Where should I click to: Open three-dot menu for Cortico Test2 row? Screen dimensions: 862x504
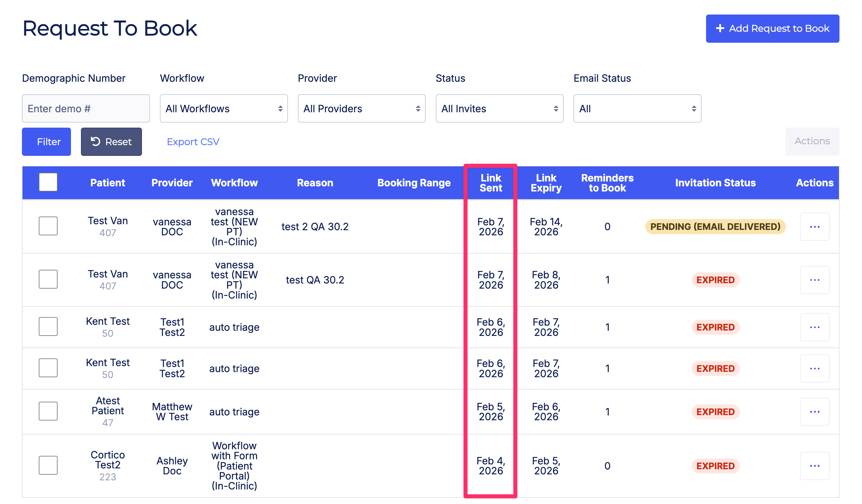[x=814, y=466]
